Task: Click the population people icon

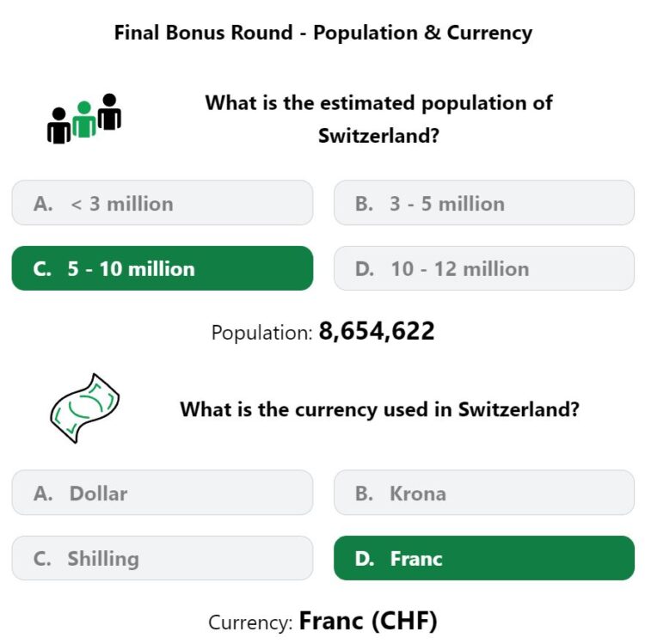Action: point(84,119)
